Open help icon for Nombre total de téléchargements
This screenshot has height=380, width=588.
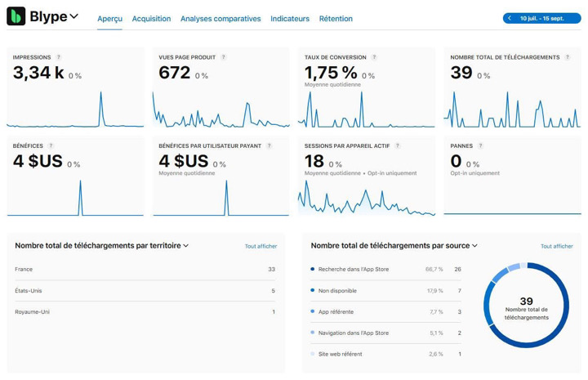pyautogui.click(x=568, y=57)
